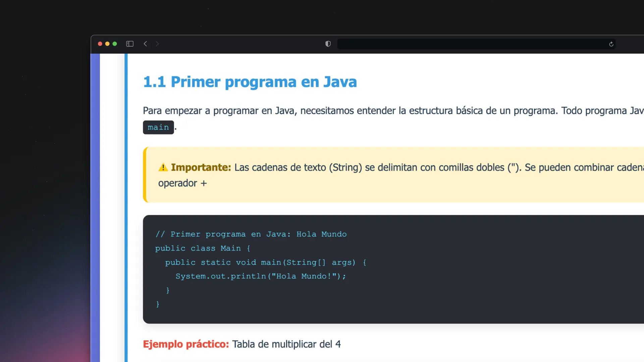Select the green full-screen traffic light
The width and height of the screenshot is (644, 362).
114,44
